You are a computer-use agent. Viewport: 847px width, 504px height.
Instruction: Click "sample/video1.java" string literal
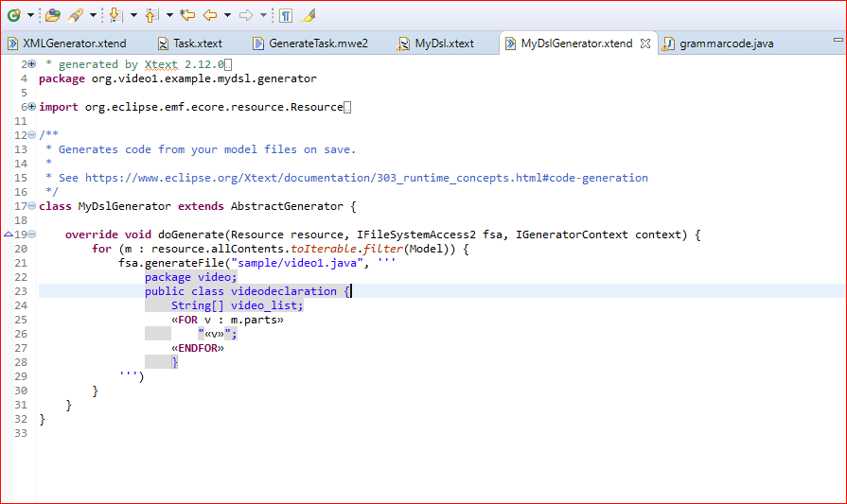(x=297, y=263)
